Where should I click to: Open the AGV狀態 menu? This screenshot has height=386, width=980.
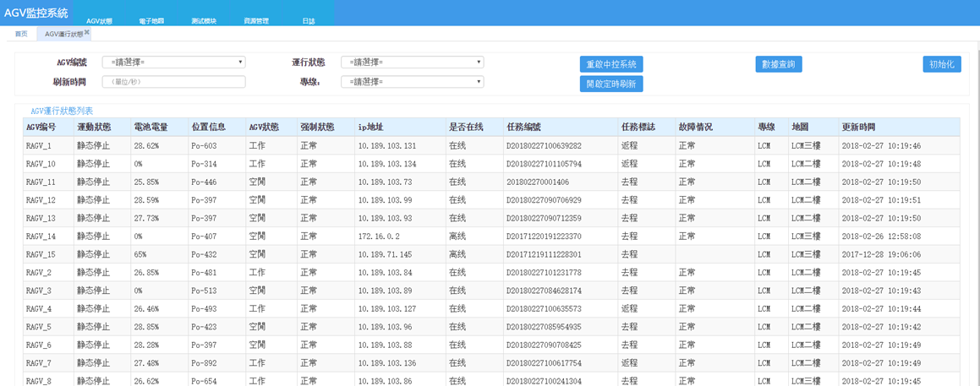pyautogui.click(x=99, y=21)
